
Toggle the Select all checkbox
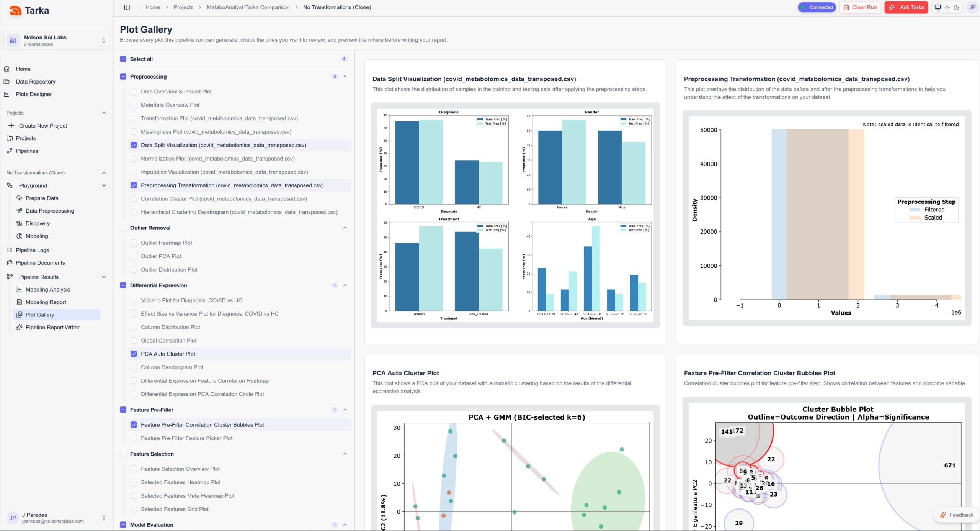tap(123, 59)
